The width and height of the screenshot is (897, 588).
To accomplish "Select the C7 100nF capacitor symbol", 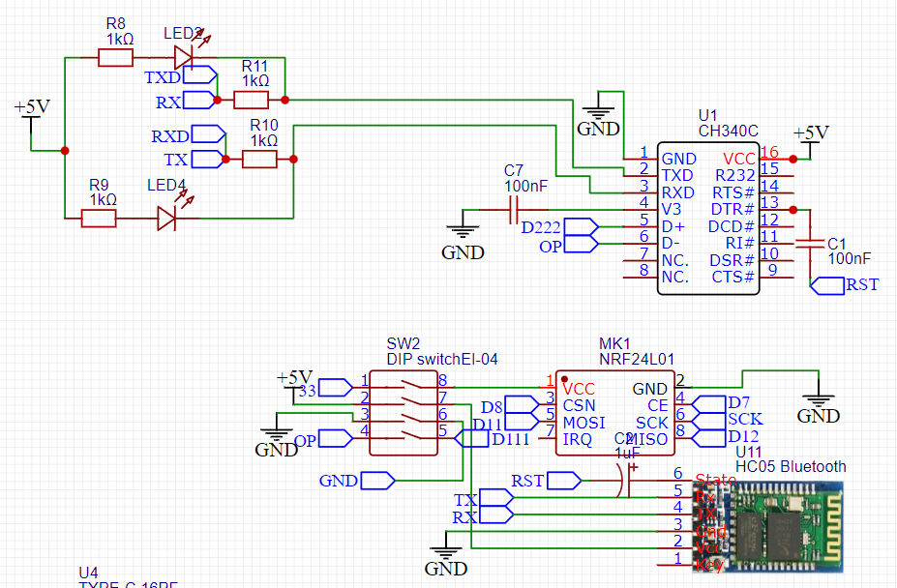I will click(x=513, y=210).
